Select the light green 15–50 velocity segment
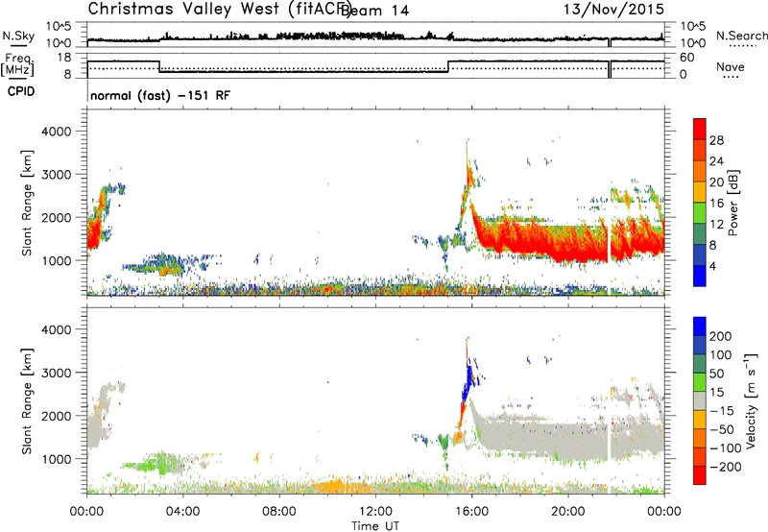The width and height of the screenshot is (768, 532). (700, 382)
